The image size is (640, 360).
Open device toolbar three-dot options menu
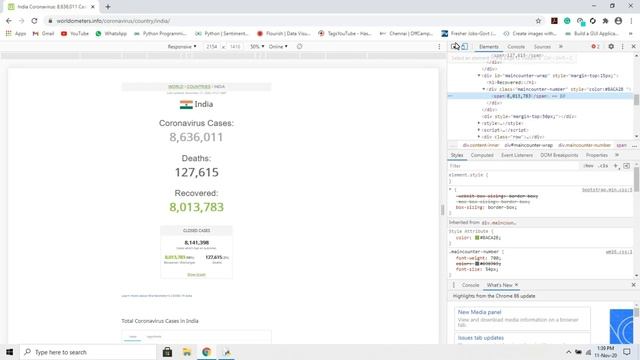tap(439, 47)
